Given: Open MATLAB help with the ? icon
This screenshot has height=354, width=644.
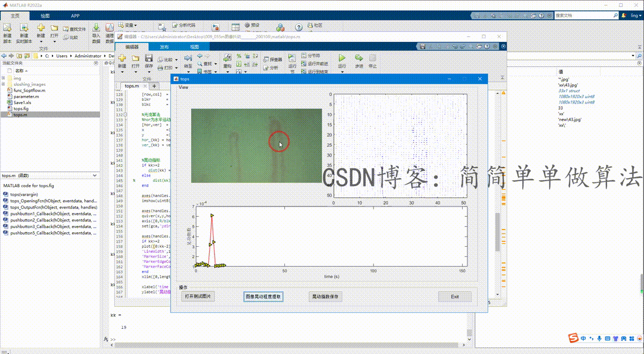Looking at the screenshot, I should 299,27.
